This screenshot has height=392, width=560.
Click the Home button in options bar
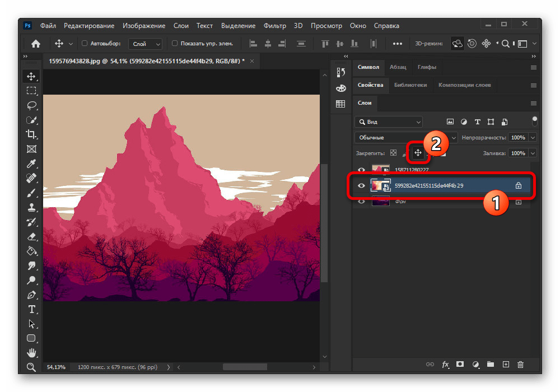pos(36,43)
